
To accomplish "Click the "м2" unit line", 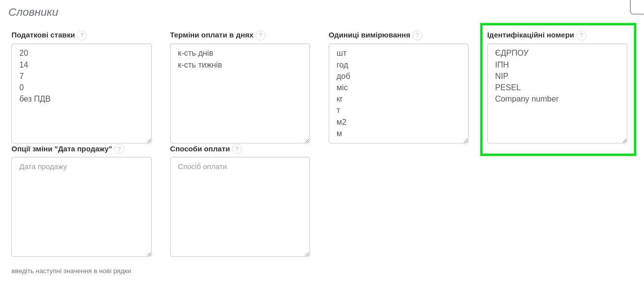I will [341, 122].
